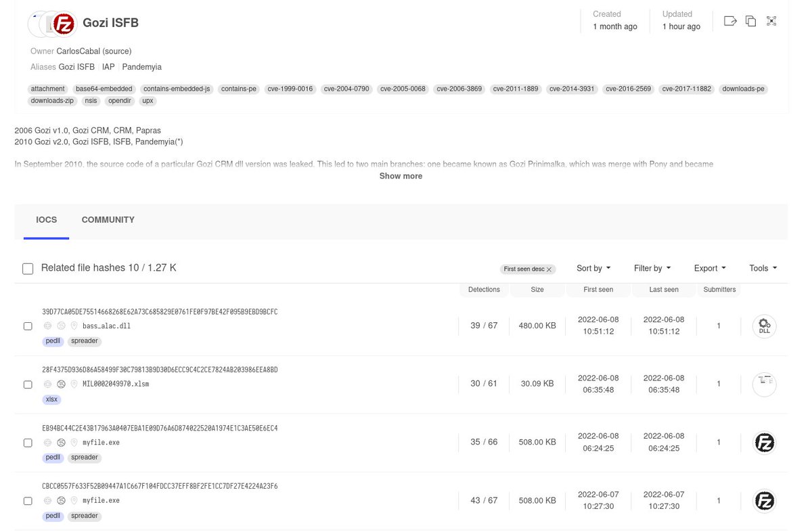Click the file type thumbnail for MIL0002049970.xlsm
The image size is (812, 532).
[765, 384]
